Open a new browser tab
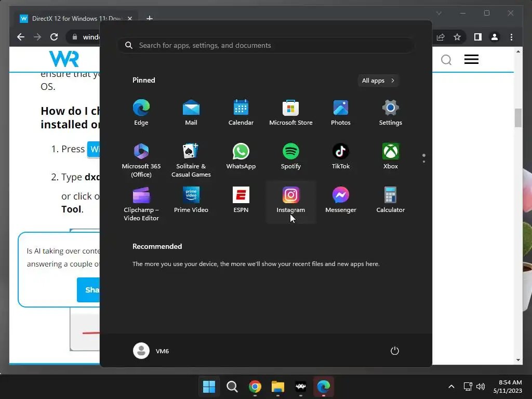Screen dimensions: 532x399 point(150,18)
